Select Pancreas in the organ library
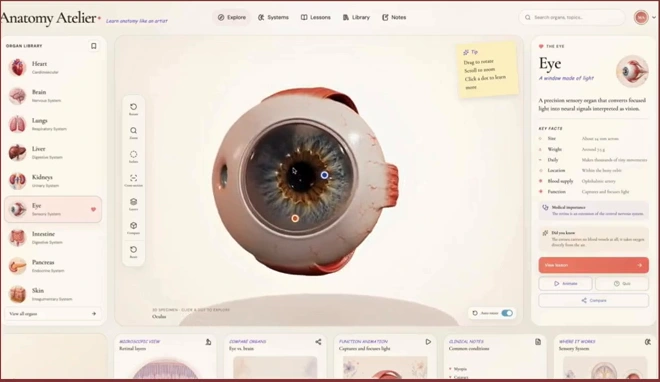 click(53, 266)
